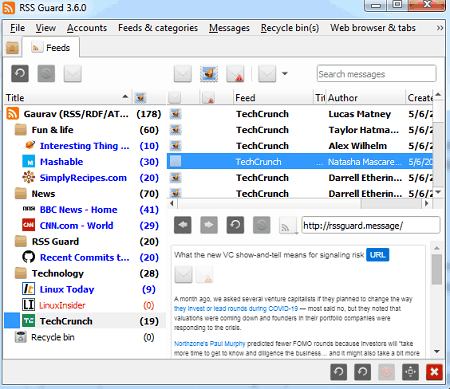
Task: Select the Technology category folder
Action: (85, 274)
